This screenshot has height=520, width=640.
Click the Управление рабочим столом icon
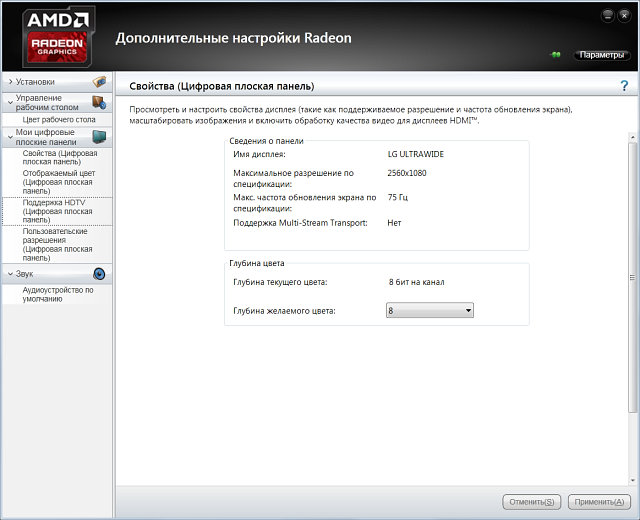(x=99, y=101)
